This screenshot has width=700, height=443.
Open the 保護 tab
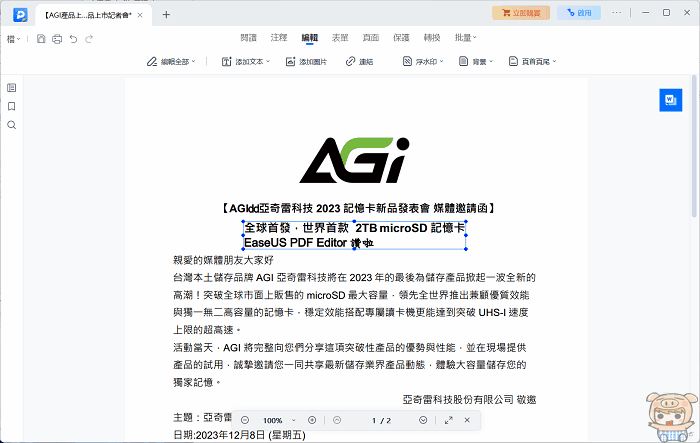click(x=401, y=38)
